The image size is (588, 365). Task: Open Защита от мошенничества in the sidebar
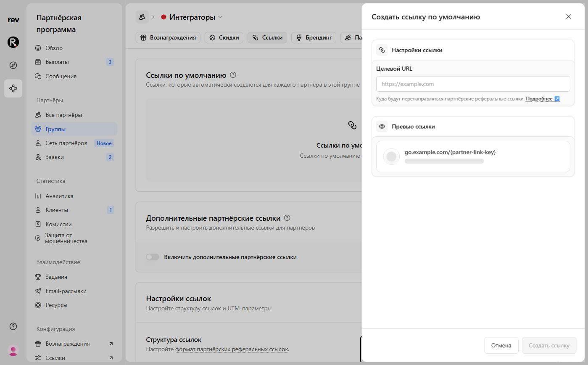(x=74, y=238)
